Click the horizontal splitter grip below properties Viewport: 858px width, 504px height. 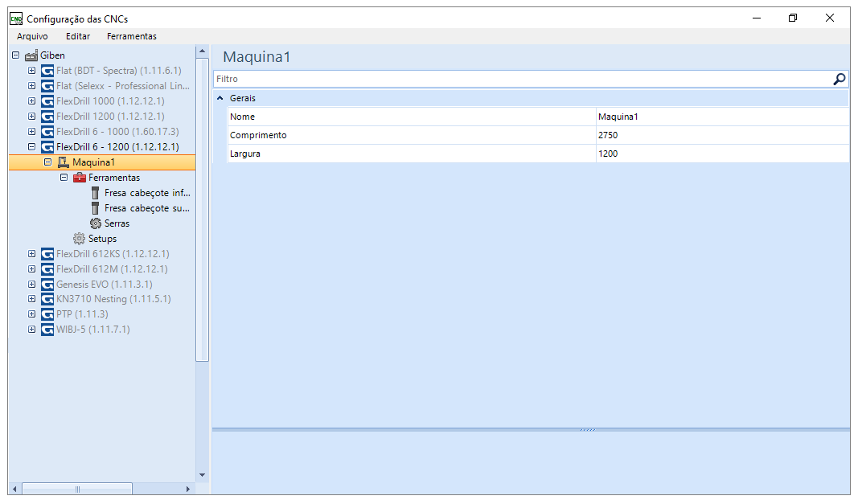point(588,430)
